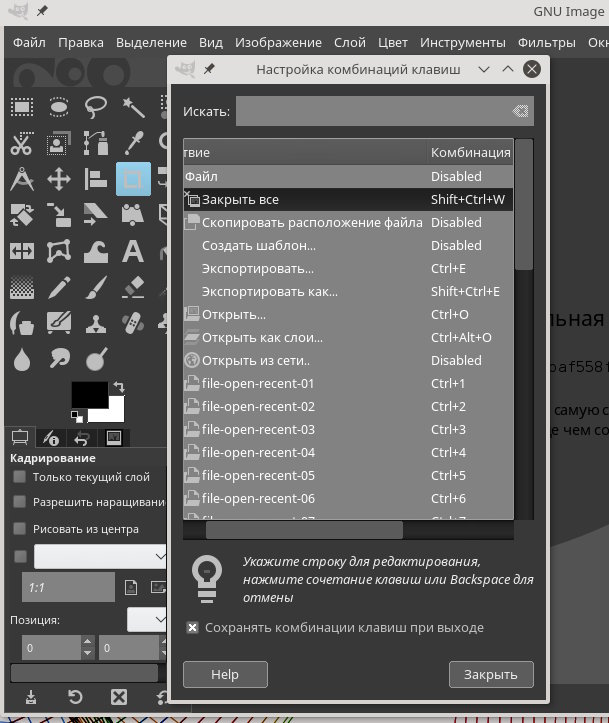Viewport: 609px width, 723px height.
Task: Select the MyPaint Brush tool
Action: [x=59, y=322]
